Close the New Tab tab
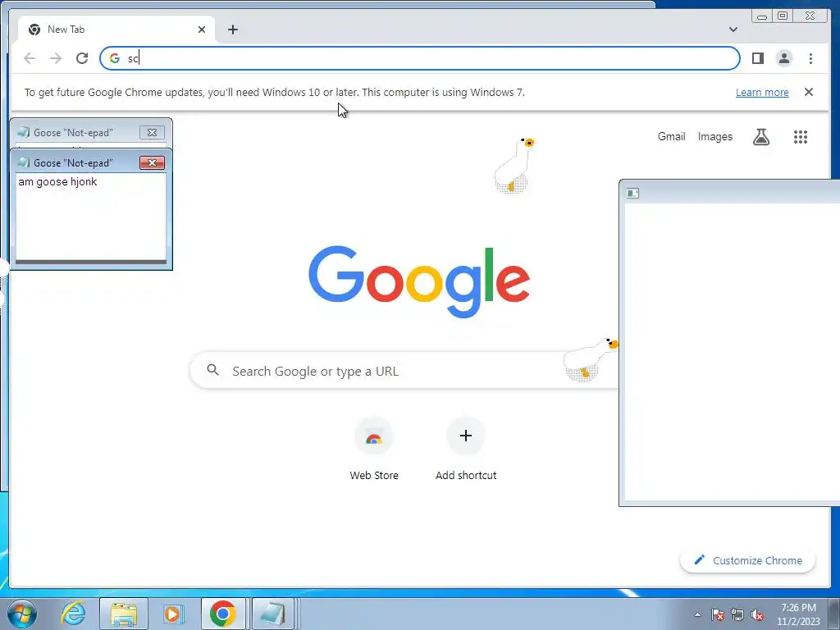 (x=202, y=30)
